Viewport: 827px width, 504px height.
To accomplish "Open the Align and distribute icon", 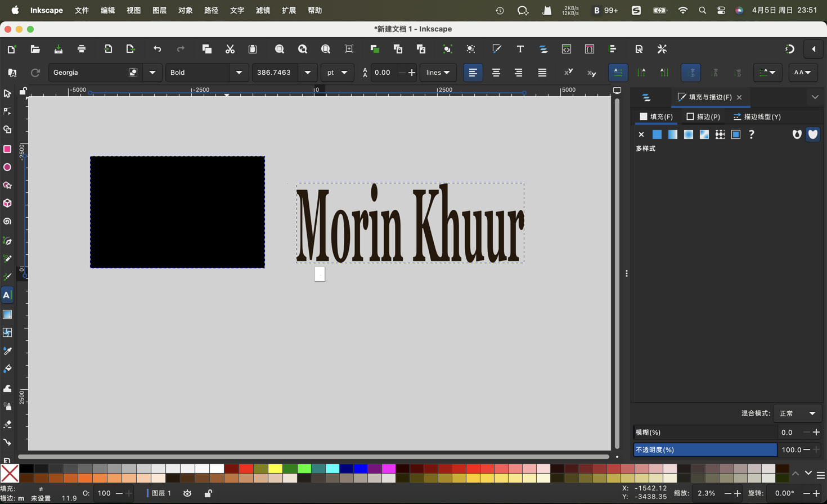I will [613, 49].
